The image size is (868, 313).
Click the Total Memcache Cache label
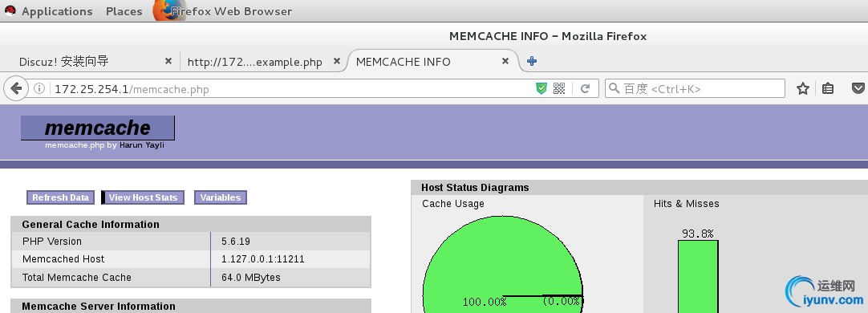coord(76,278)
